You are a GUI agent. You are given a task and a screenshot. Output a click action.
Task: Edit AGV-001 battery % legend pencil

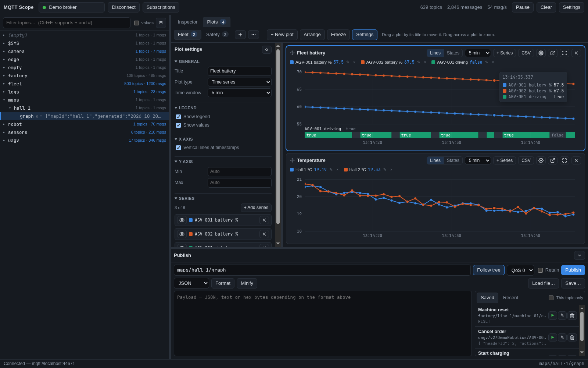[x=348, y=62]
